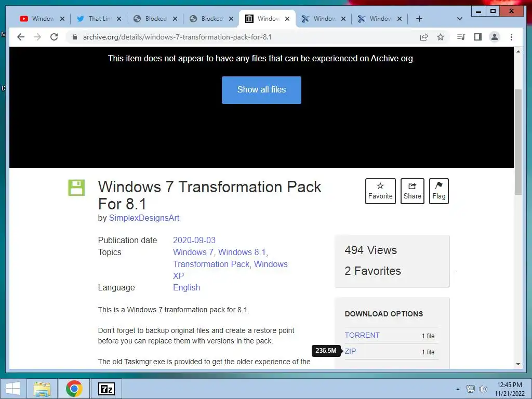This screenshot has width=532, height=399.
Task: Close the active archive.org tab
Action: (x=287, y=19)
